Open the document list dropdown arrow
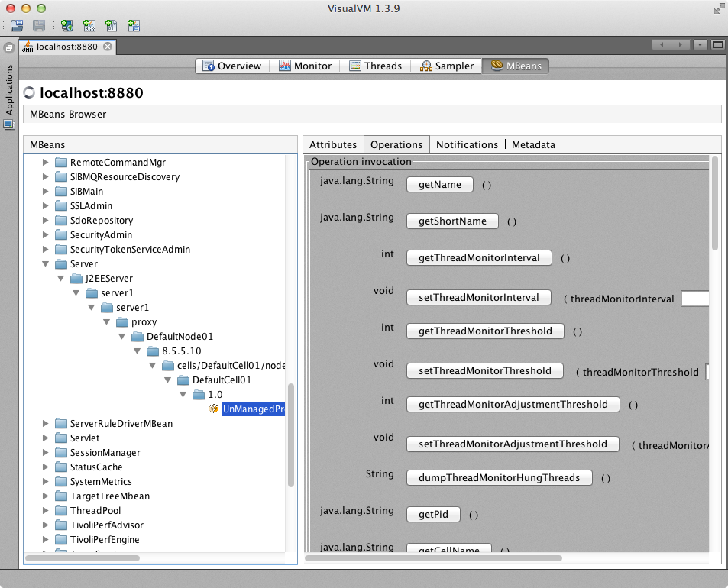Viewport: 728px width, 588px height. click(700, 44)
